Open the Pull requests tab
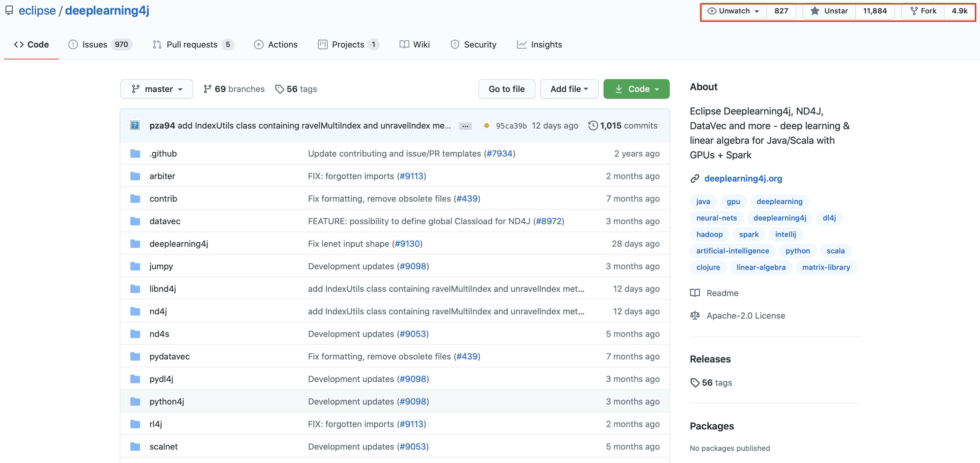The height and width of the screenshot is (463, 980). click(192, 44)
